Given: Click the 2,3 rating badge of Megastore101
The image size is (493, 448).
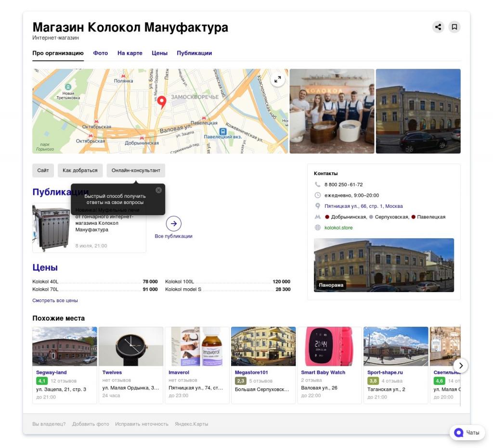Looking at the screenshot, I should coord(241,381).
